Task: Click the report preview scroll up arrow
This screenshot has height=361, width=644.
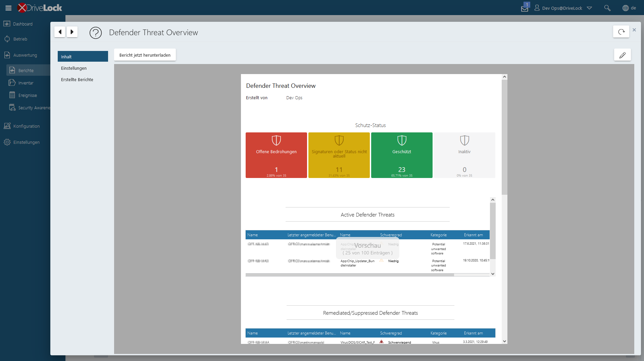Action: (x=504, y=77)
